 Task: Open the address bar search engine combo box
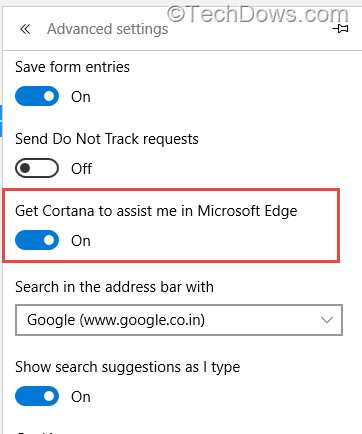(179, 320)
